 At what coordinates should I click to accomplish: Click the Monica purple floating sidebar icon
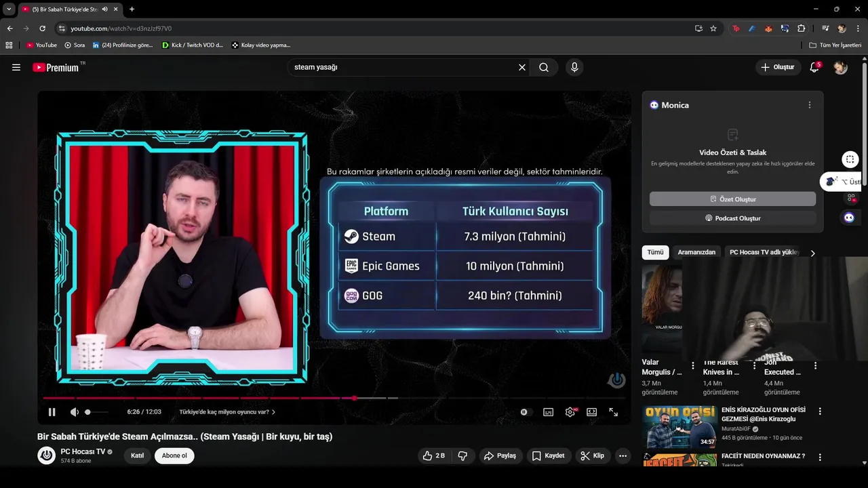pyautogui.click(x=849, y=218)
